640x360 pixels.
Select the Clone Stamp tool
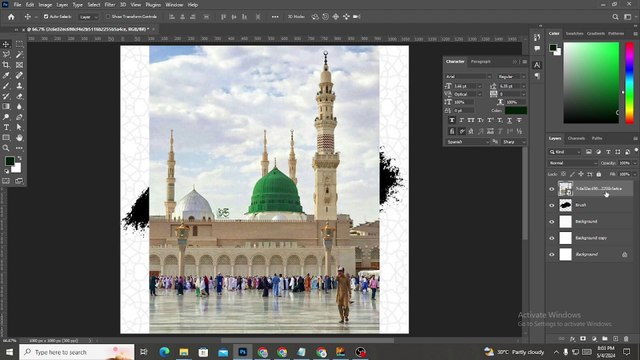coord(19,86)
